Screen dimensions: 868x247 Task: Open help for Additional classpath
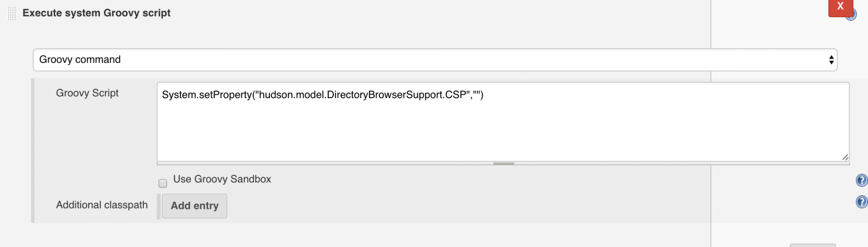pos(861,201)
